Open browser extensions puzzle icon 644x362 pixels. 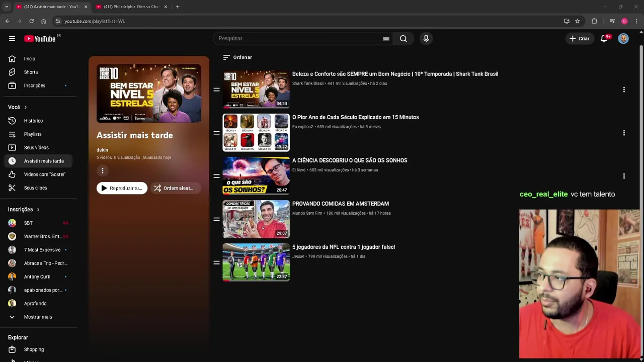594,21
